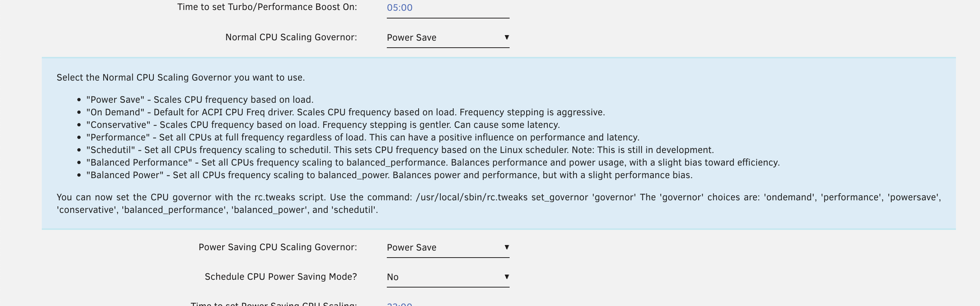
Task: Click the rc.tweaks set_governor command paragraph
Action: (499, 203)
